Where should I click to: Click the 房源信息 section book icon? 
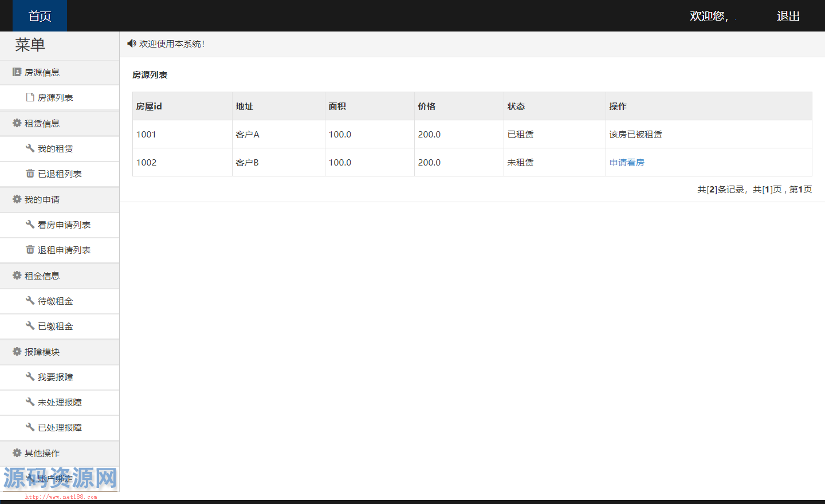[17, 72]
